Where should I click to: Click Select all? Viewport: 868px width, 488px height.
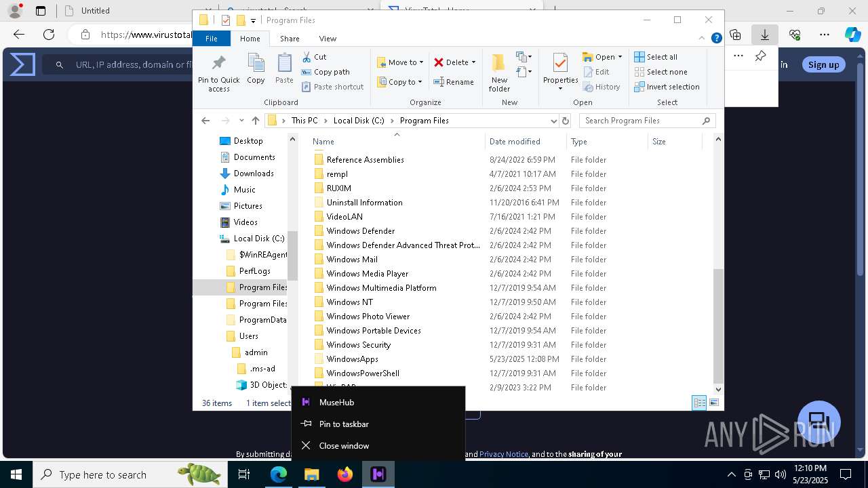tap(656, 57)
